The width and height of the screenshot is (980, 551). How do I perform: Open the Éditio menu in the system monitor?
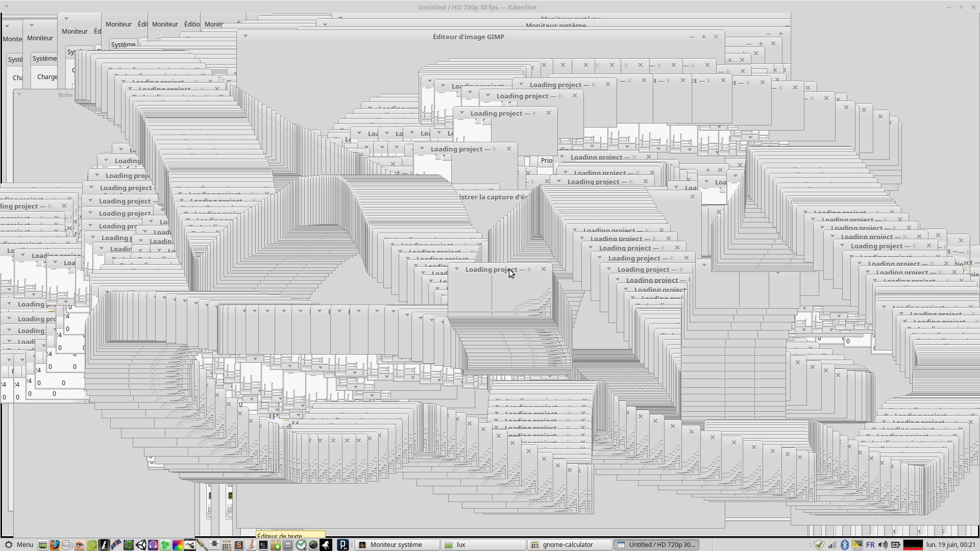pos(192,24)
